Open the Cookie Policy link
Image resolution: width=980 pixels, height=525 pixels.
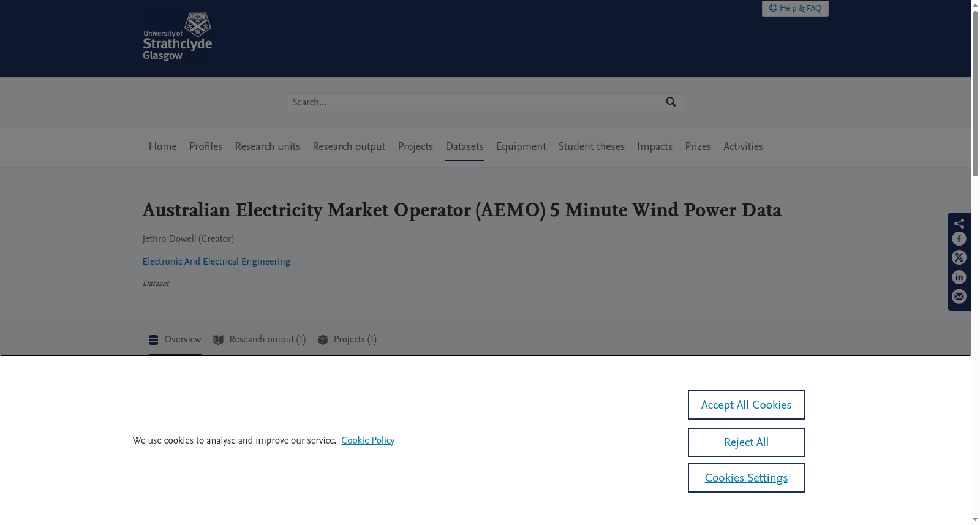pos(368,440)
